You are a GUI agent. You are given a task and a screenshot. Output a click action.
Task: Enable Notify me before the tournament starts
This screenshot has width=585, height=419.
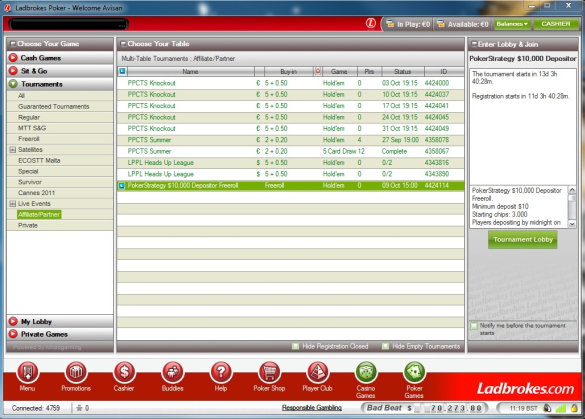tap(474, 326)
